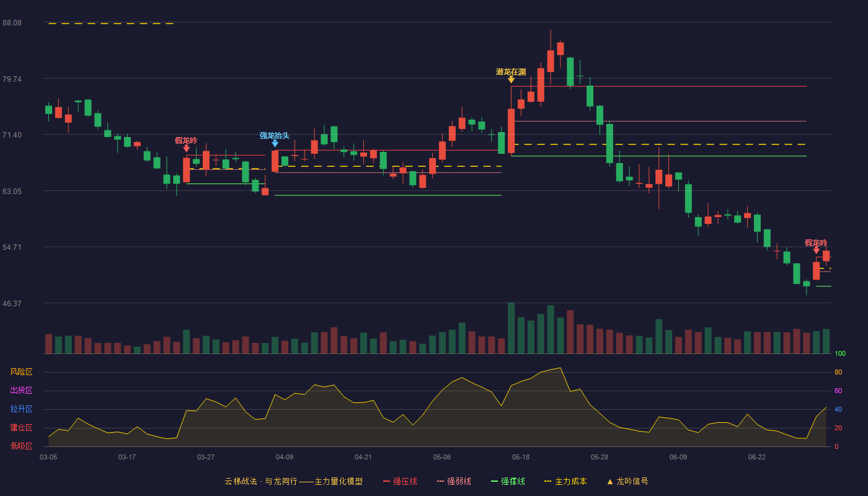
Task: Select the 建仓区 zone label
Action: pos(21,428)
